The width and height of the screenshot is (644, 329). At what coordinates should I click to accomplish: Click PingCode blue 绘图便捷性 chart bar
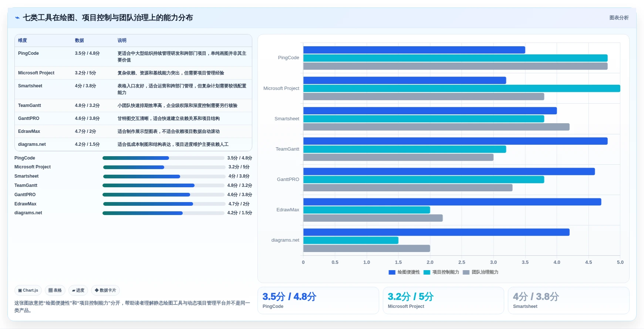pos(414,50)
